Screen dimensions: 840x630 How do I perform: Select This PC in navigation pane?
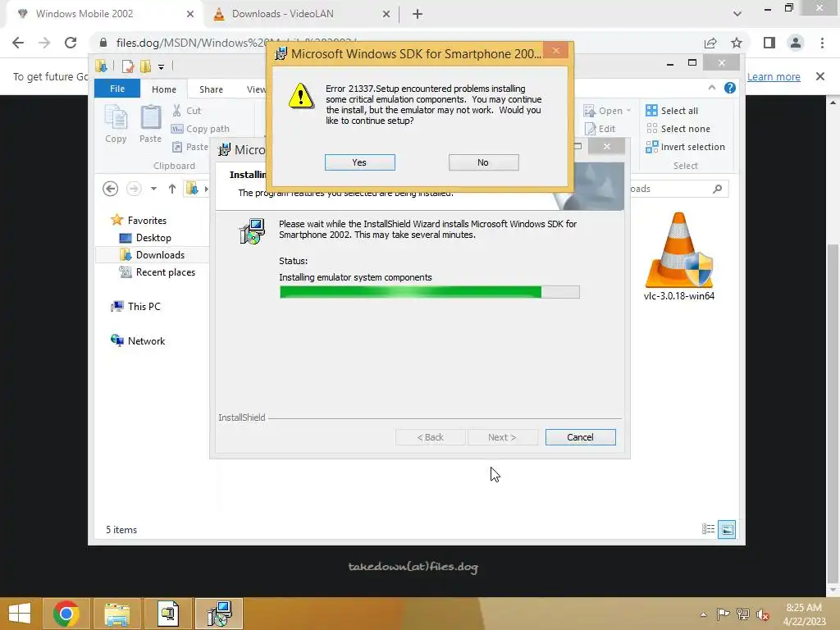click(x=135, y=307)
